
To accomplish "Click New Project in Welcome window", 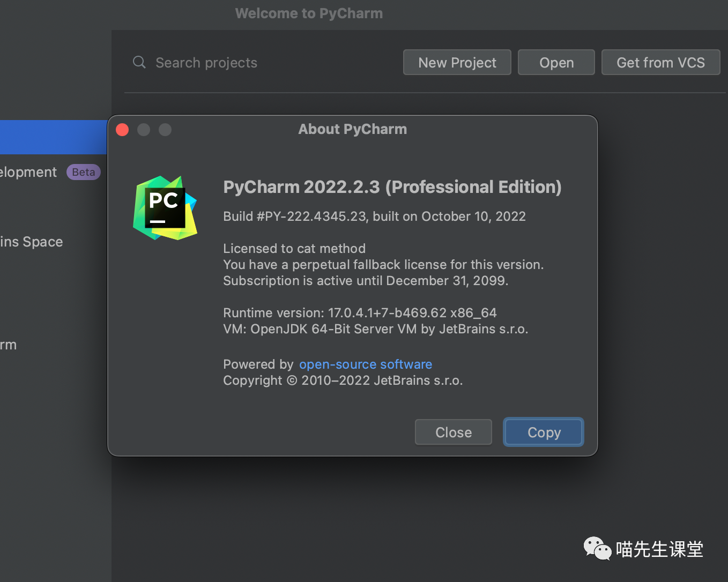I will pyautogui.click(x=457, y=63).
